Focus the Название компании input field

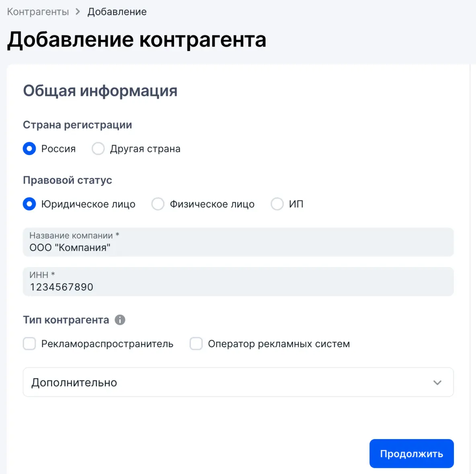pos(238,243)
